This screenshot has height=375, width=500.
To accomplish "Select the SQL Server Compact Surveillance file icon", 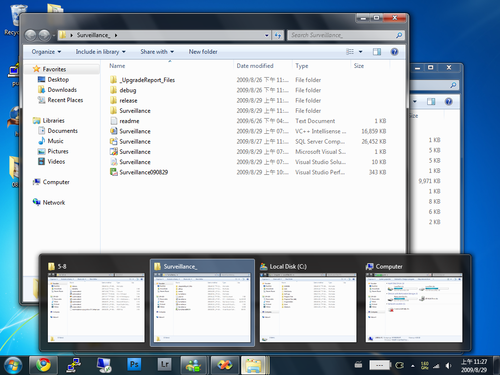I will [x=114, y=141].
